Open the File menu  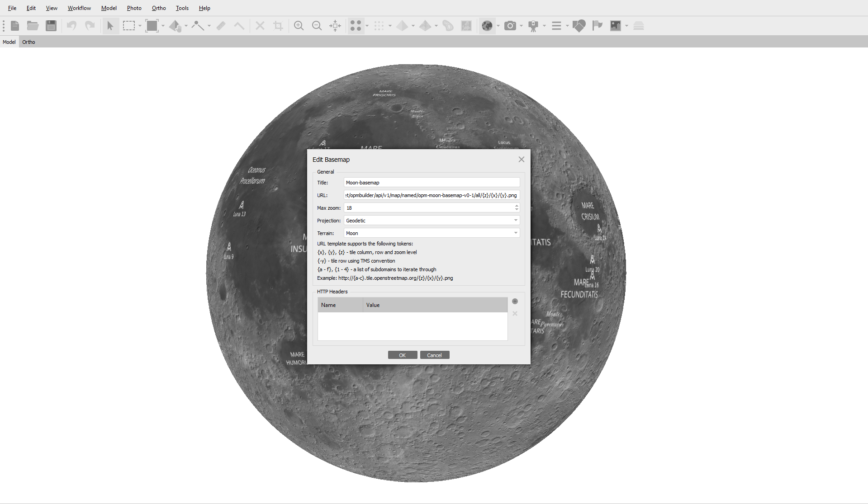(x=12, y=8)
